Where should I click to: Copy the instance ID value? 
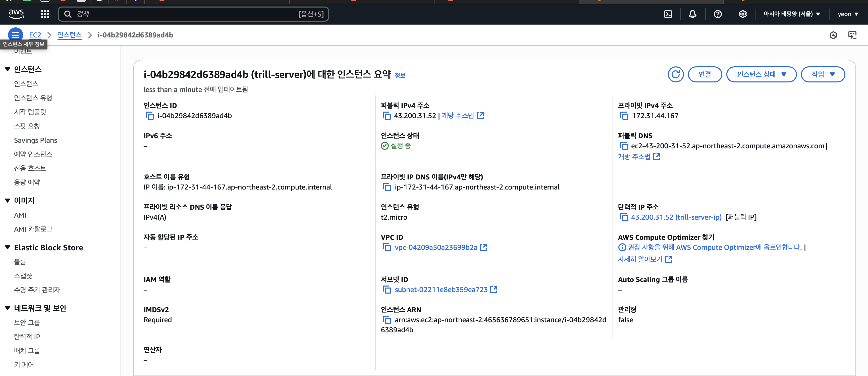150,116
